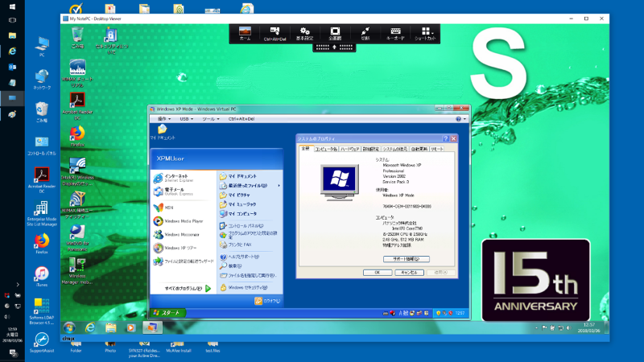Click the disconnect plug icon in toolbar
Viewport: 644px width, 362px height.
[365, 32]
